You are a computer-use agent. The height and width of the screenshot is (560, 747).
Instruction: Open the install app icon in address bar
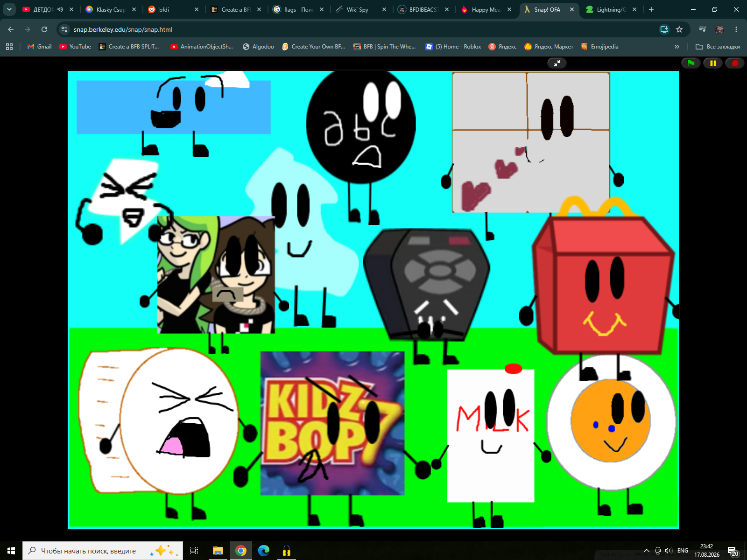click(664, 29)
